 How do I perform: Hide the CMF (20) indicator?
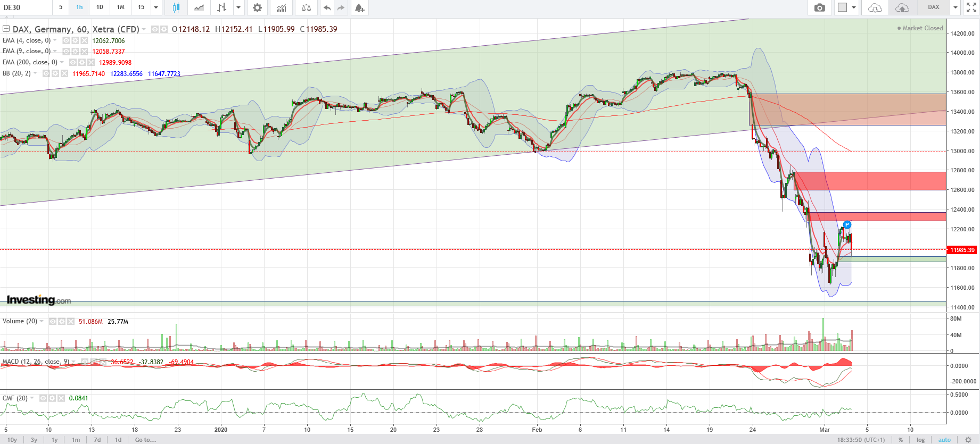pyautogui.click(x=43, y=398)
